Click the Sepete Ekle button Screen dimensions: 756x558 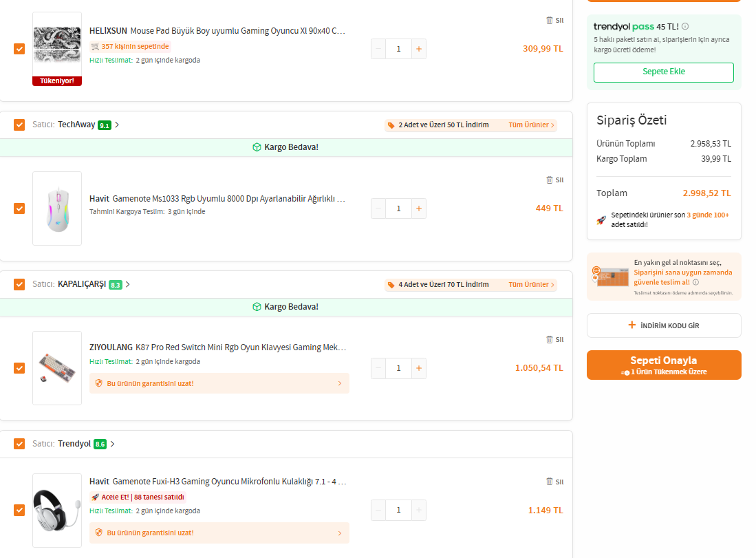pos(663,72)
